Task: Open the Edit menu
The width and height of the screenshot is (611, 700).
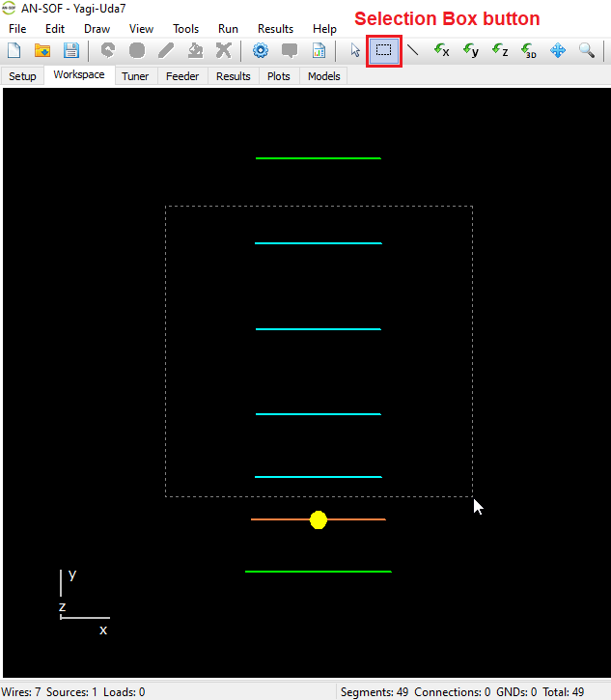Action: pos(55,29)
